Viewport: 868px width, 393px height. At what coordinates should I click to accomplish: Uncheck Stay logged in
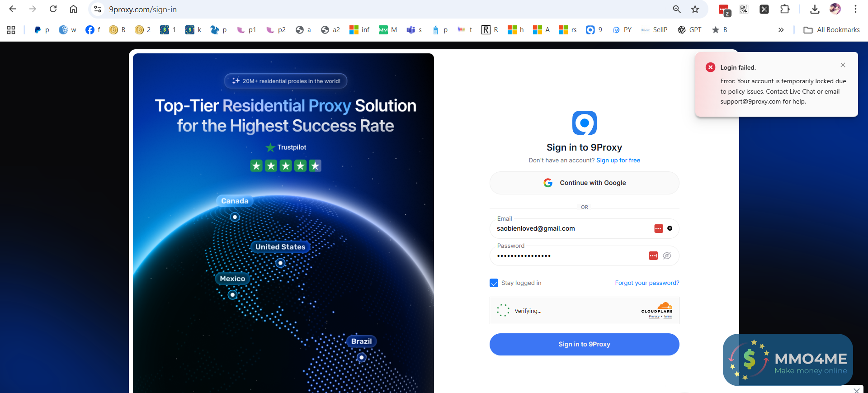[494, 283]
